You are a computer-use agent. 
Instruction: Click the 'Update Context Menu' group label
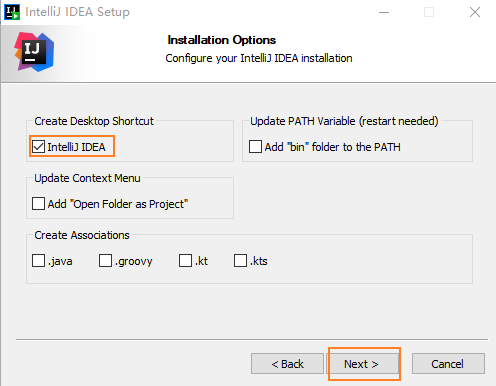(x=87, y=178)
